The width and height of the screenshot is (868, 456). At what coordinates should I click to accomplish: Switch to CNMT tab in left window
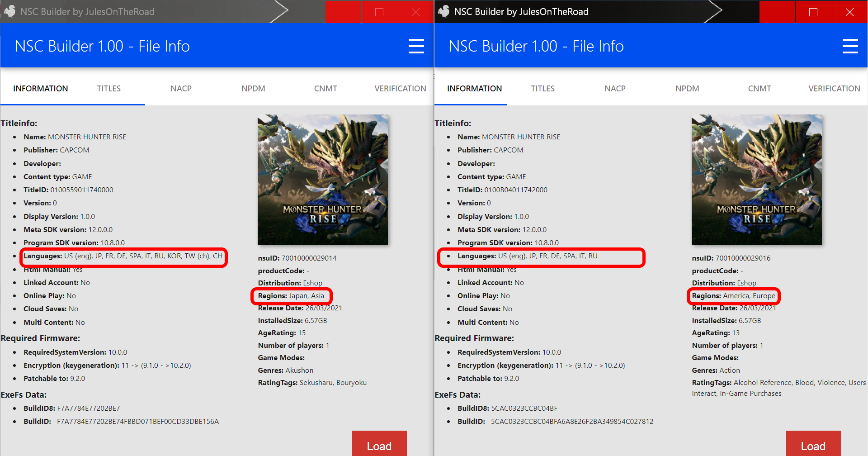pos(325,89)
